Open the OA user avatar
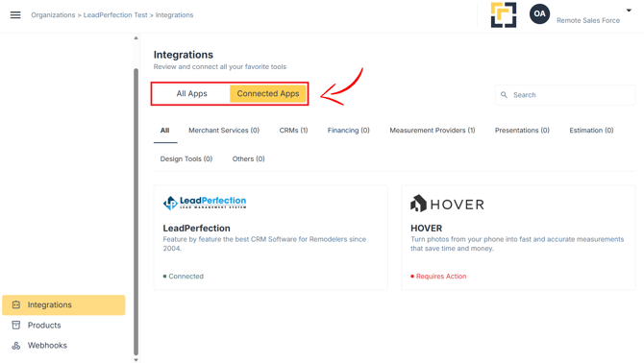 [539, 14]
